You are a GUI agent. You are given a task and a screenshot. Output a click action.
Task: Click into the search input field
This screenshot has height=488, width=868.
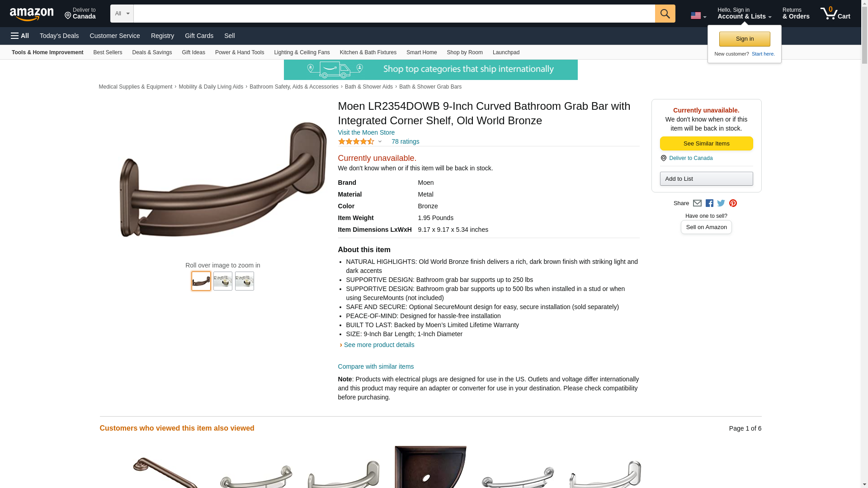point(394,14)
